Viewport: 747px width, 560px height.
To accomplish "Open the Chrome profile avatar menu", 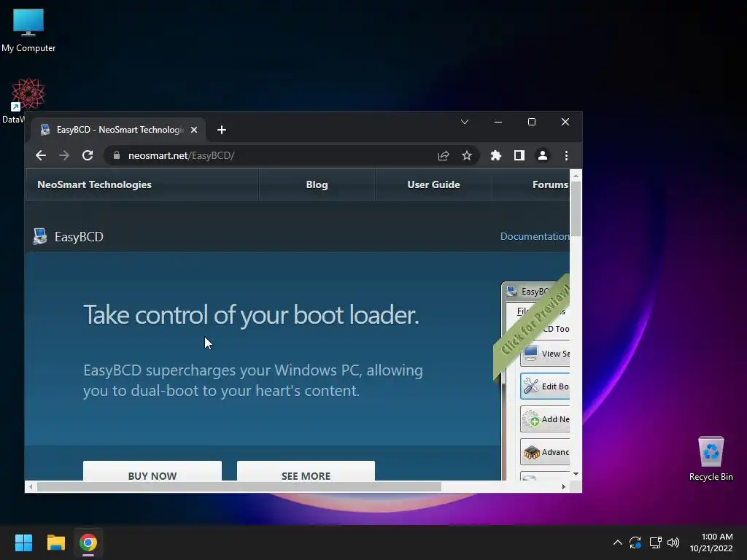I will pyautogui.click(x=543, y=156).
